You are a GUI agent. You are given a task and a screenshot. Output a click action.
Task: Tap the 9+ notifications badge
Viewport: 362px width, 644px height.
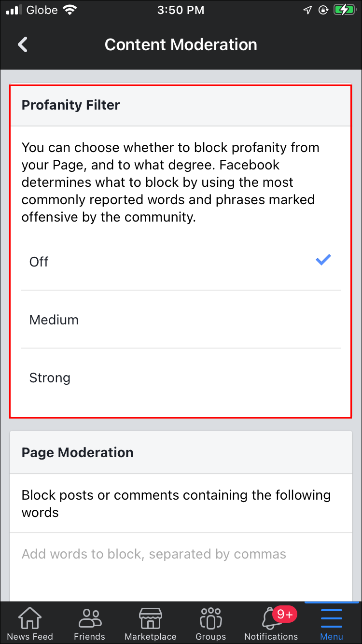285,615
